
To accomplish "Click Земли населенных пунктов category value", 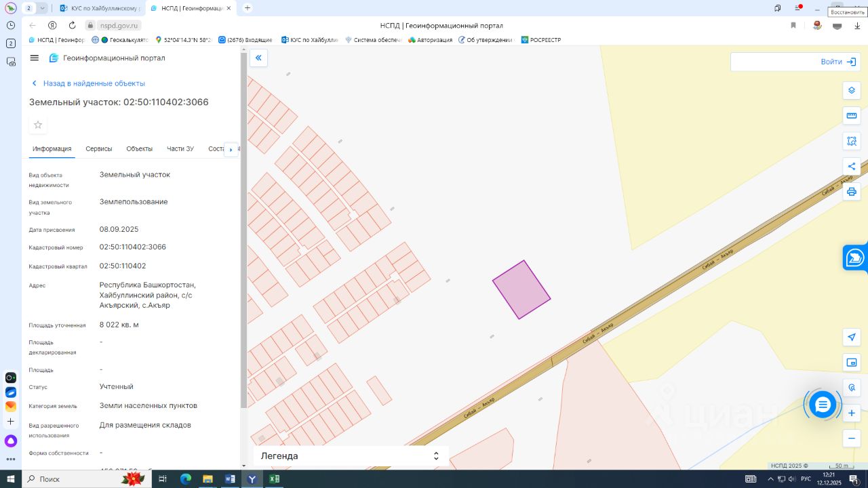I will tap(149, 406).
